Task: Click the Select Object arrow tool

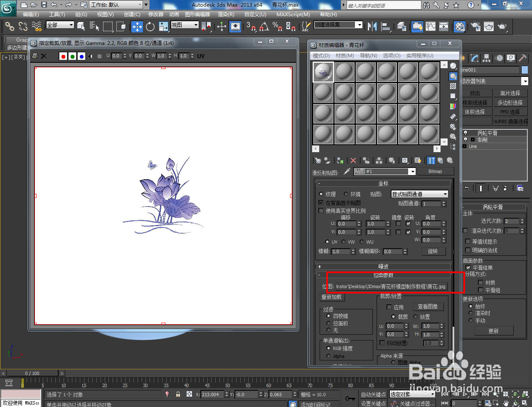Action: (81, 27)
